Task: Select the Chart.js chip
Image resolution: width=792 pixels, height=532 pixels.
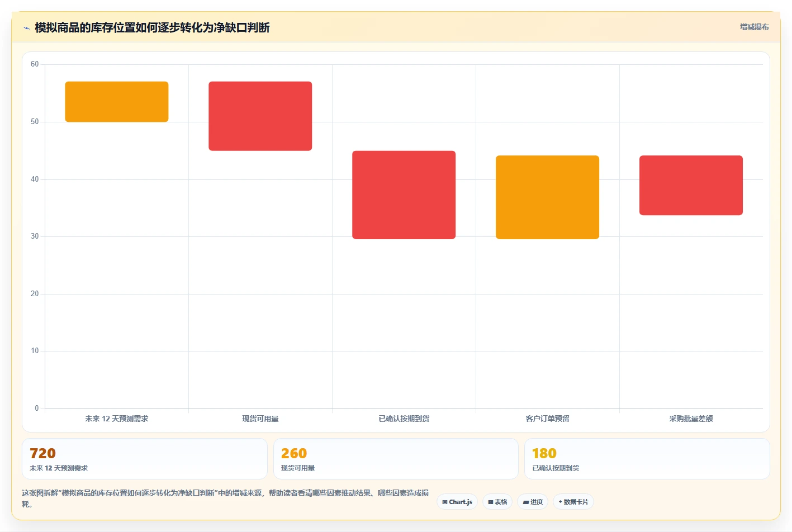Action: click(457, 502)
